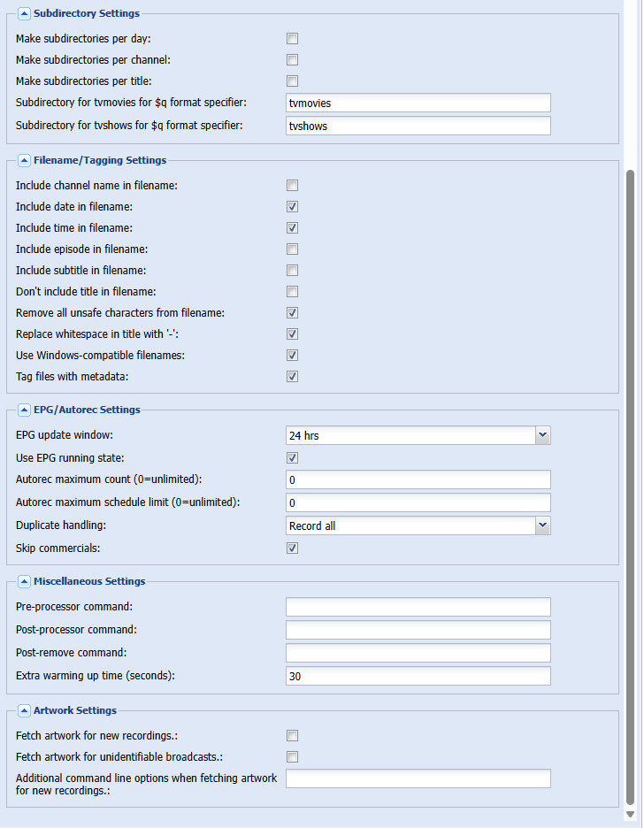Image resolution: width=644 pixels, height=828 pixels.
Task: Select the Autorec maximum count field
Action: click(418, 479)
